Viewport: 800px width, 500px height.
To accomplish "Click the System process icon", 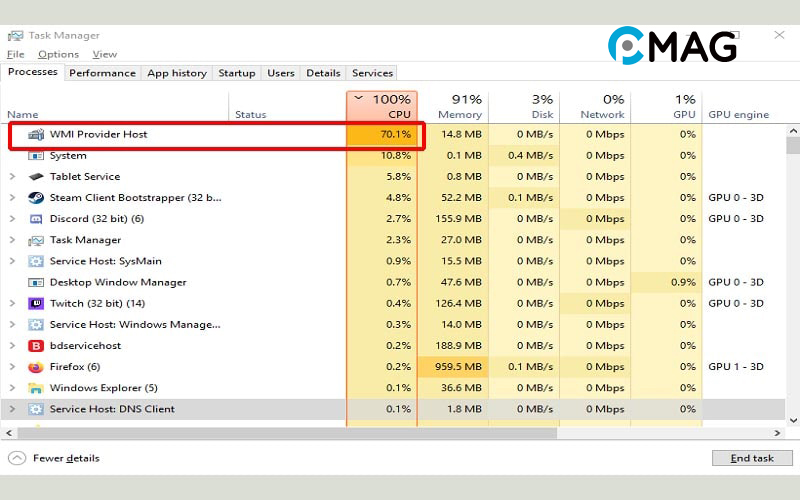I will 36,156.
